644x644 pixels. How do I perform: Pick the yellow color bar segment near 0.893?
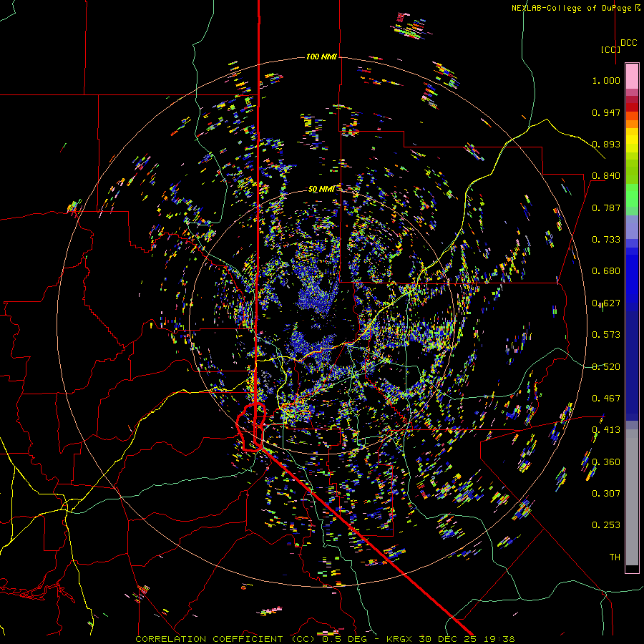coord(632,140)
